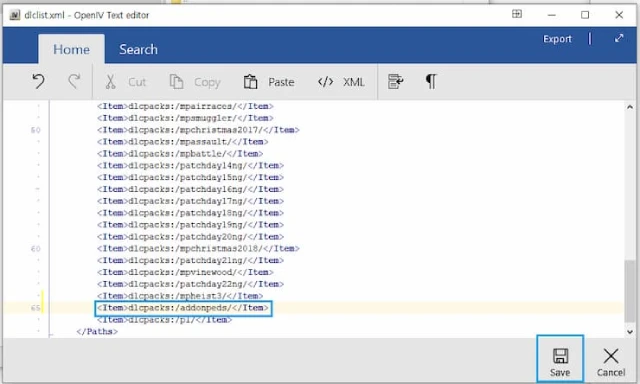Close the OpenIV Text editor window

pos(619,15)
